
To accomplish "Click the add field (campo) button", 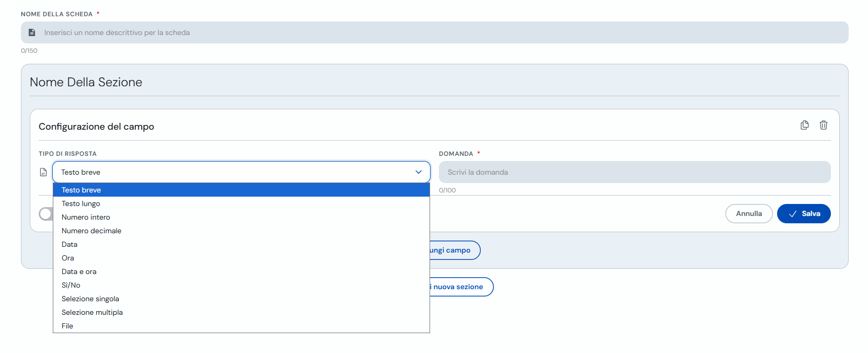I will click(x=454, y=250).
